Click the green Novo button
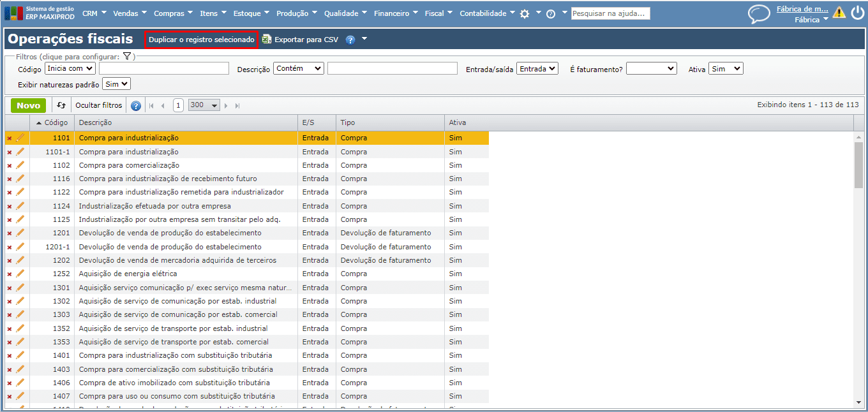 tap(28, 105)
